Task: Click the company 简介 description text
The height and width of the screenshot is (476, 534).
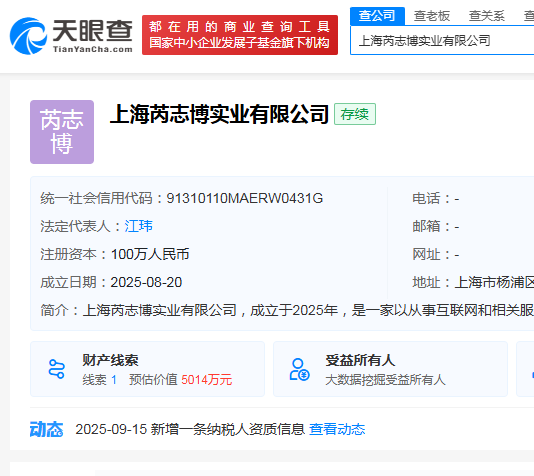Action: [x=308, y=310]
